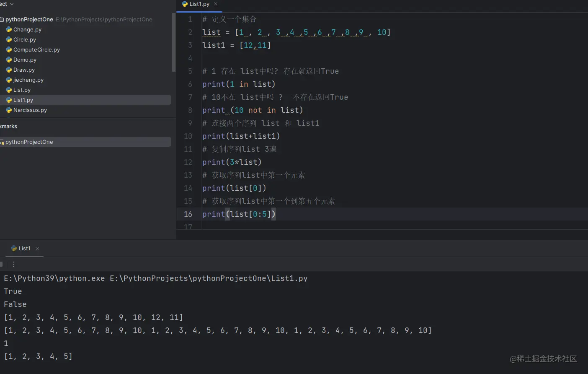Click console output ending with '12, 11]'
This screenshot has width=588, height=374.
[x=93, y=317]
